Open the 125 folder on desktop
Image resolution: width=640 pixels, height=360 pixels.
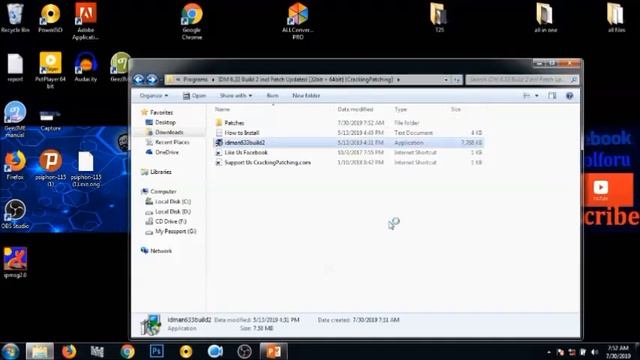(439, 18)
